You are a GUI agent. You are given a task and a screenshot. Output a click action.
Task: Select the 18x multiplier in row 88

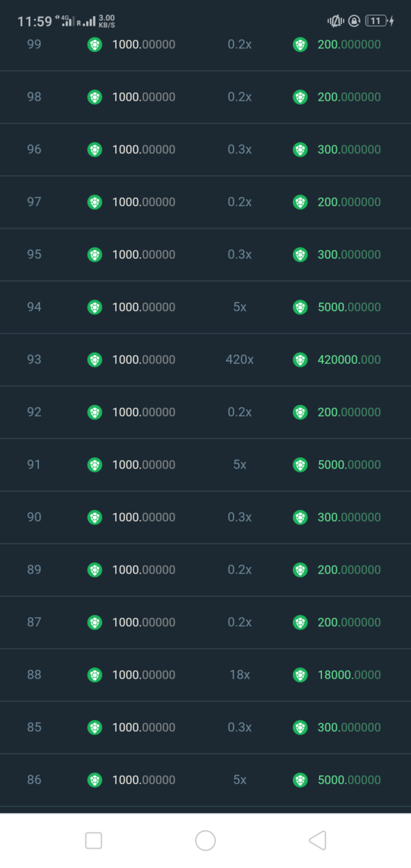point(240,675)
